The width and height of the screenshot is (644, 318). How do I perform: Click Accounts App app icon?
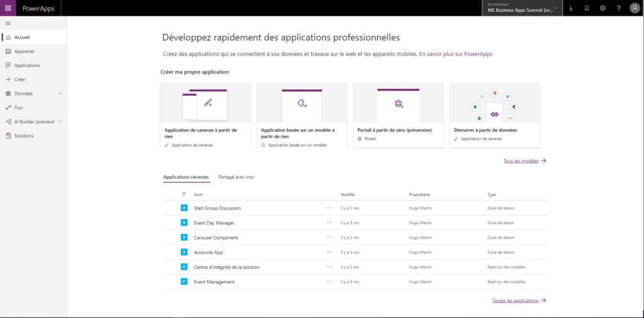(184, 252)
